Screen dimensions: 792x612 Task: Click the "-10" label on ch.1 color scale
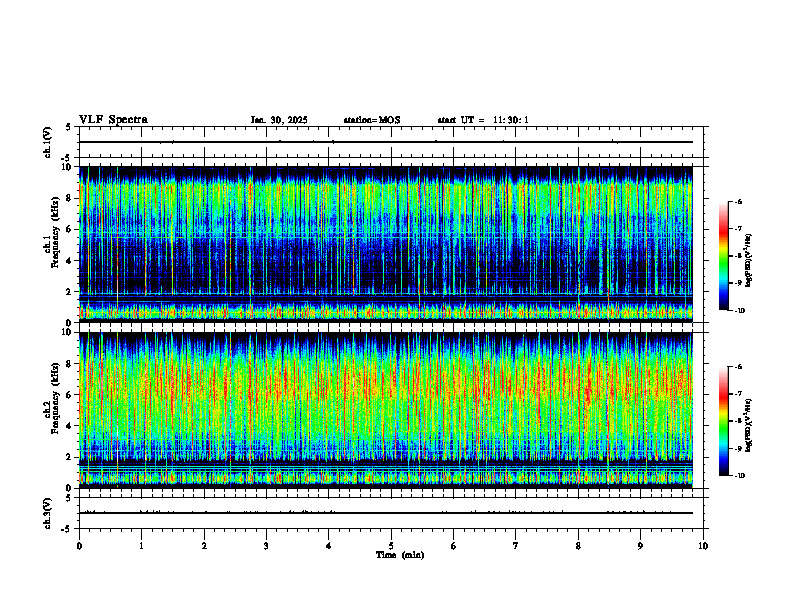[x=739, y=311]
